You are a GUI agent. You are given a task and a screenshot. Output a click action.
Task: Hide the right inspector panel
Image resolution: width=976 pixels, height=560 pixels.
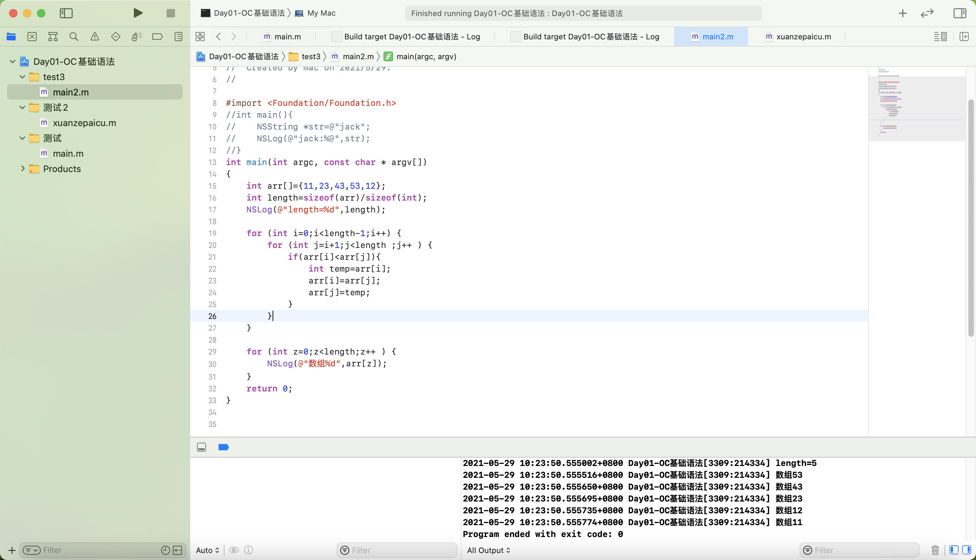coord(960,13)
